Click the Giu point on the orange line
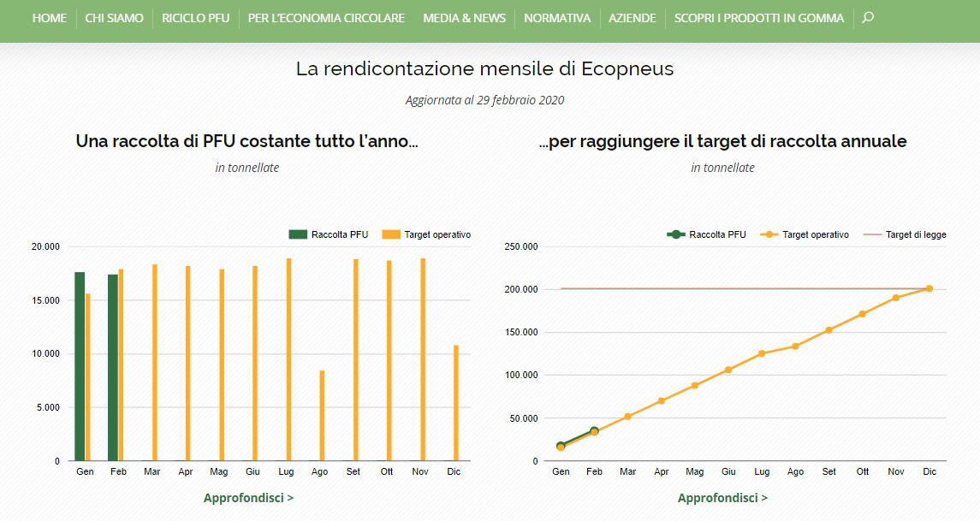 [728, 370]
